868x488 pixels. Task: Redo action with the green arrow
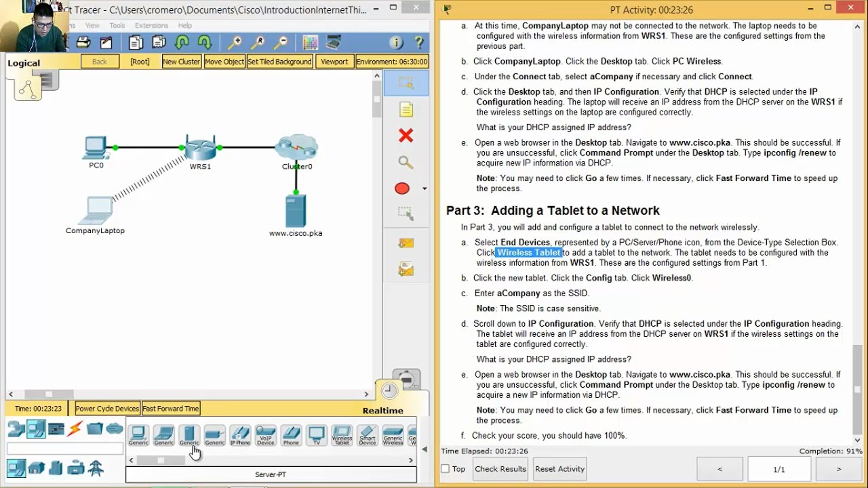pos(205,43)
